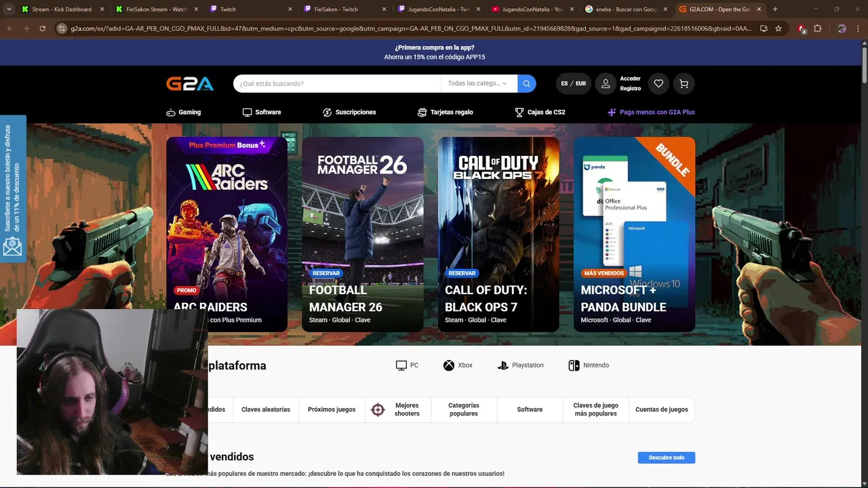Click the APP15 promo banner
This screenshot has height=488, width=868.
pyautogui.click(x=434, y=52)
